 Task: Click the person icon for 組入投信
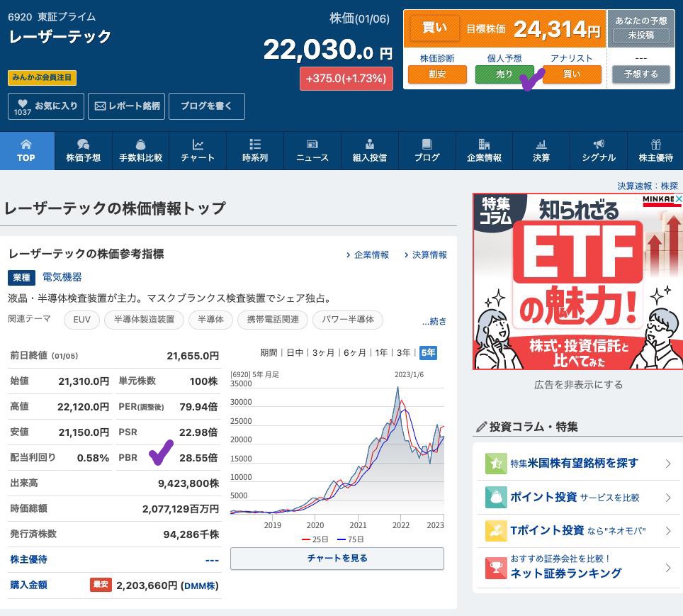pyautogui.click(x=369, y=144)
